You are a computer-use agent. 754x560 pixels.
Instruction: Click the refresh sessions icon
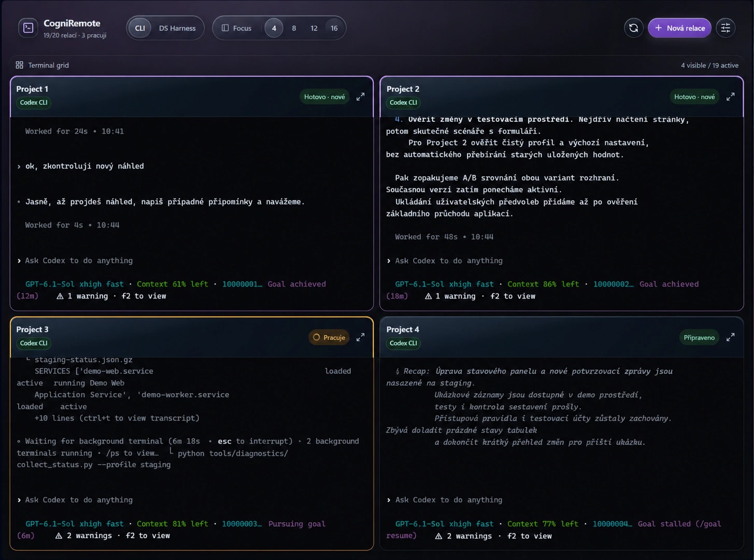(633, 28)
